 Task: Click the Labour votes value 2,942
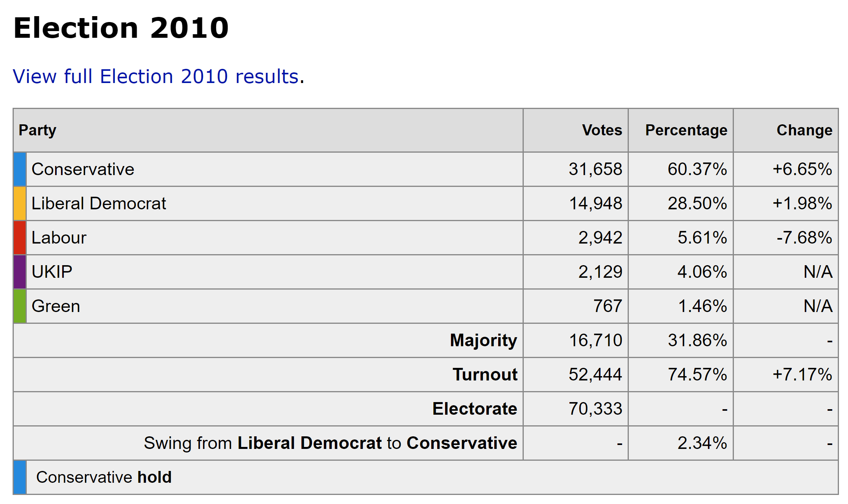point(600,238)
